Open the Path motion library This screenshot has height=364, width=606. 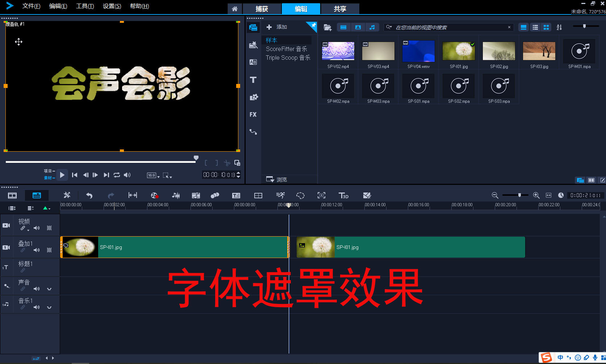coord(253,132)
